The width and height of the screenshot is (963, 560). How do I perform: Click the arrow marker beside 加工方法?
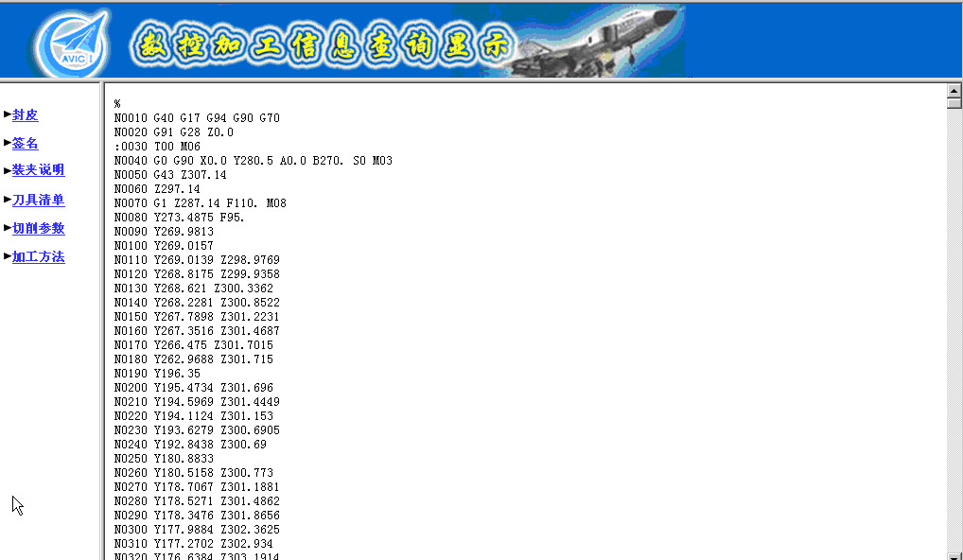point(8,256)
